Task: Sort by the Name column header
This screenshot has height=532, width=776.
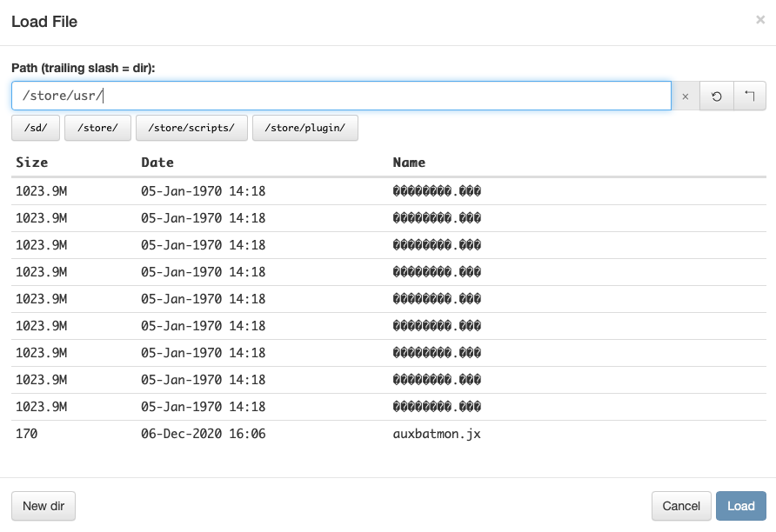Action: point(409,163)
